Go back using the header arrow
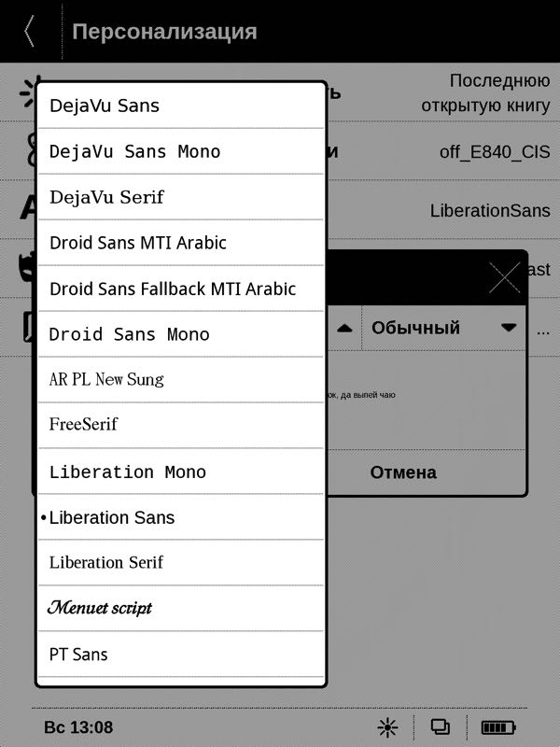The height and width of the screenshot is (747, 560). [30, 31]
